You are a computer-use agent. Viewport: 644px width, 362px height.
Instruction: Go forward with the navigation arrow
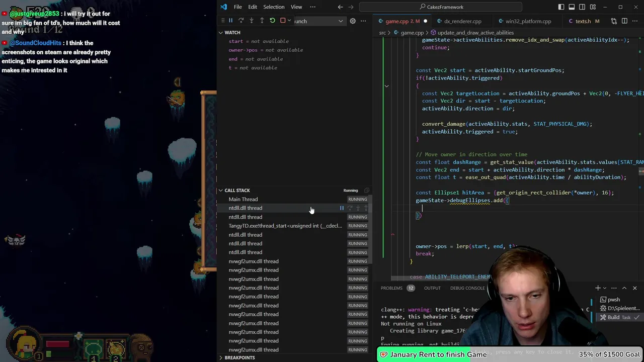click(x=351, y=7)
